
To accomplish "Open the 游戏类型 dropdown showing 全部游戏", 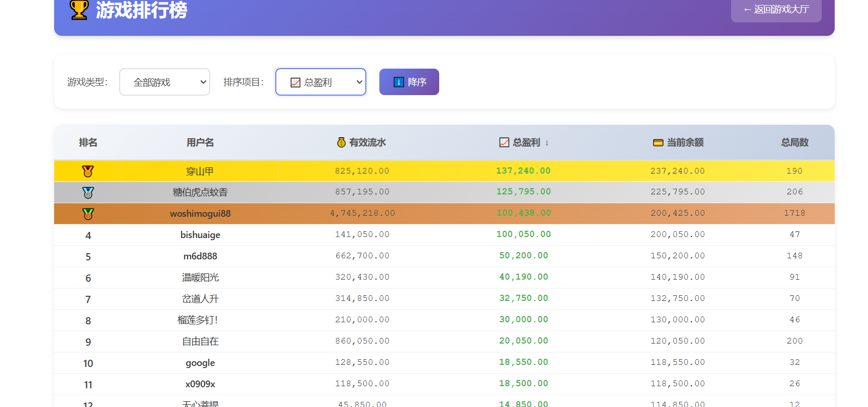I will click(164, 82).
